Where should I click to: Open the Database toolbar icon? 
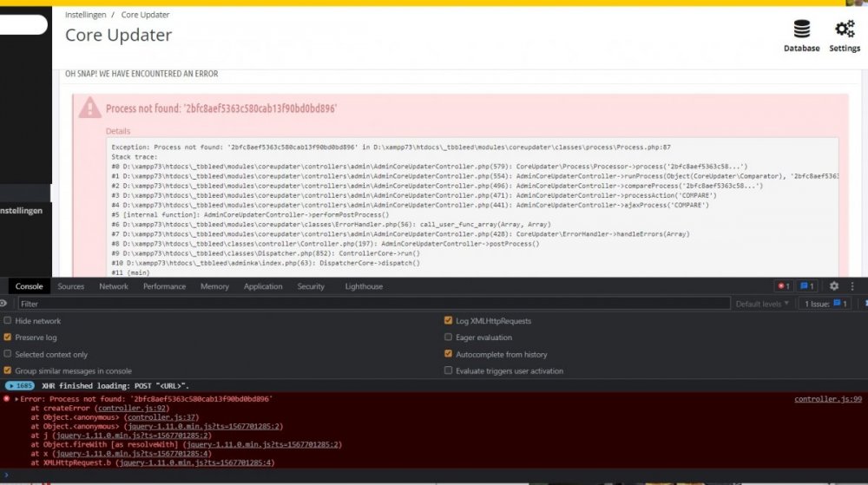[x=801, y=36]
